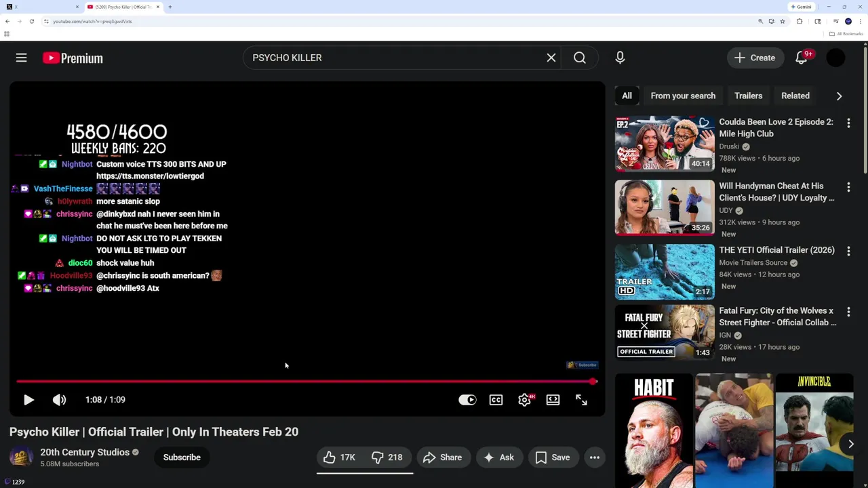The height and width of the screenshot is (488, 868).
Task: Open THE YETI Official Trailer (2026) title
Action: tap(776, 250)
